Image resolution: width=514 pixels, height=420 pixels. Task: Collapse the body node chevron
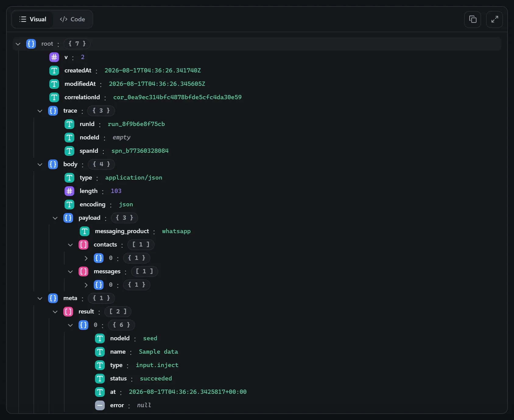(40, 164)
